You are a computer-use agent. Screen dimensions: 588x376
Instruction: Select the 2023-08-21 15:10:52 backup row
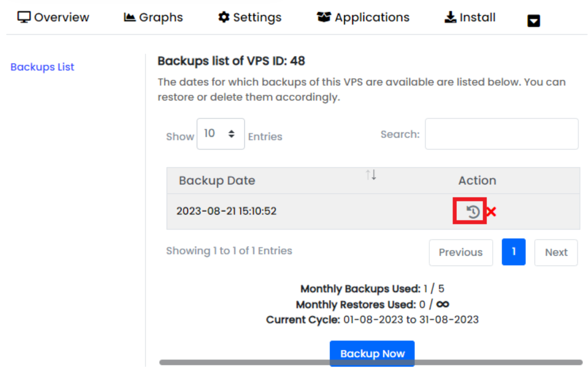[x=226, y=211]
